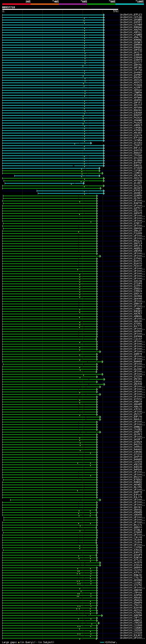Select the UniRef100_C5FTI1 label

point(131,618)
